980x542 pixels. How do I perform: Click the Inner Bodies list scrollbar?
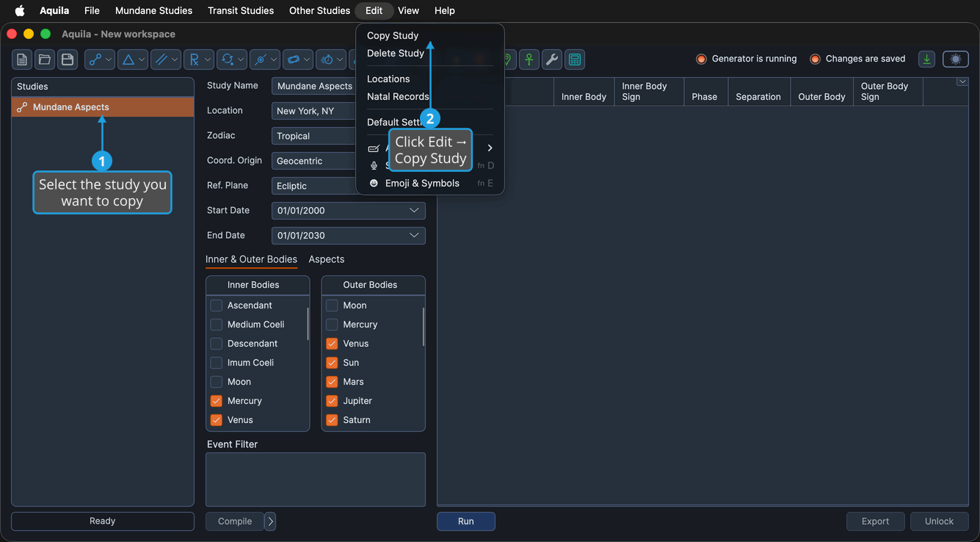point(308,324)
